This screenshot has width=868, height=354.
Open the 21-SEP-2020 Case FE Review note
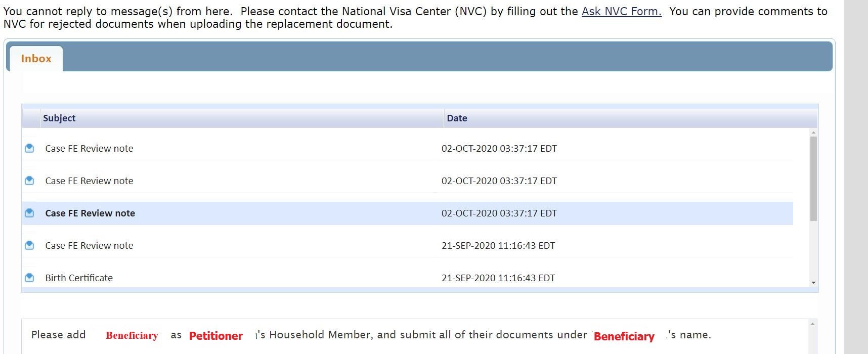point(89,245)
